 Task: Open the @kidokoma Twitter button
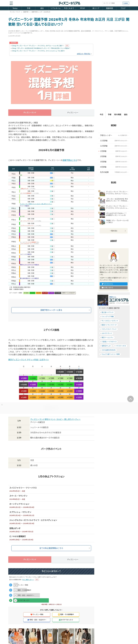pyautogui.click(x=113, y=284)
